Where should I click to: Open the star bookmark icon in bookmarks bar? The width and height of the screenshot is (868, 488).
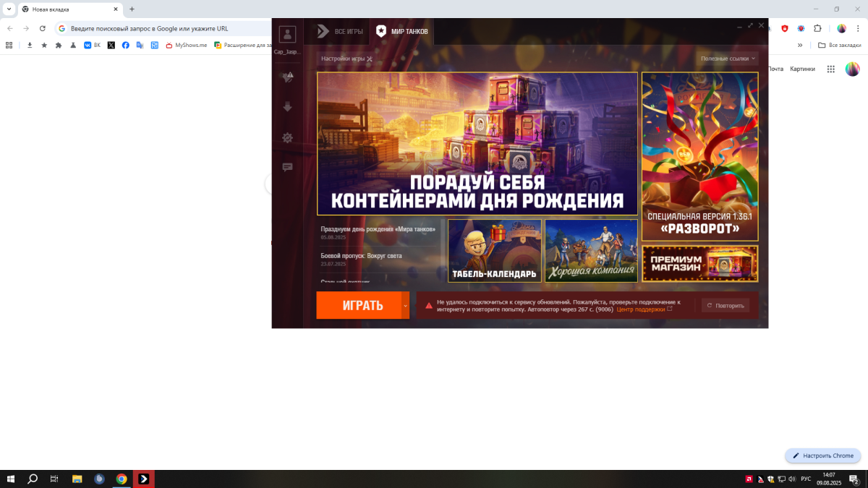[x=44, y=45]
